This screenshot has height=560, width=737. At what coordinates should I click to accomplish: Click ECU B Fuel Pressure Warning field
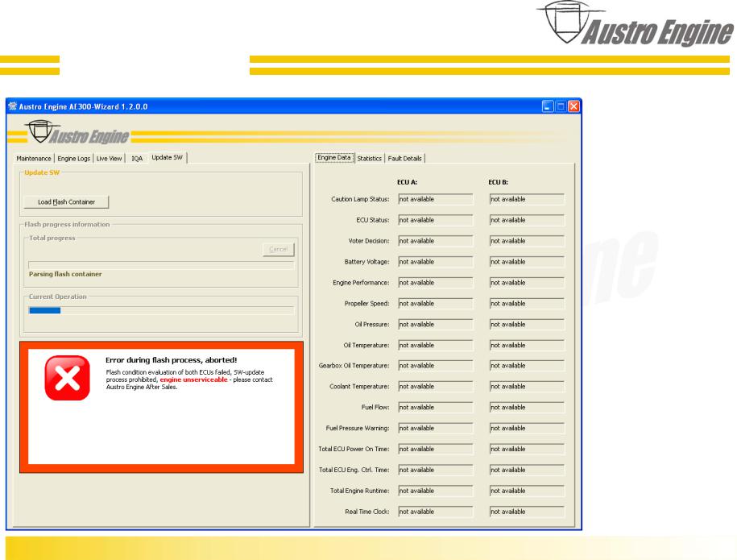click(x=527, y=429)
